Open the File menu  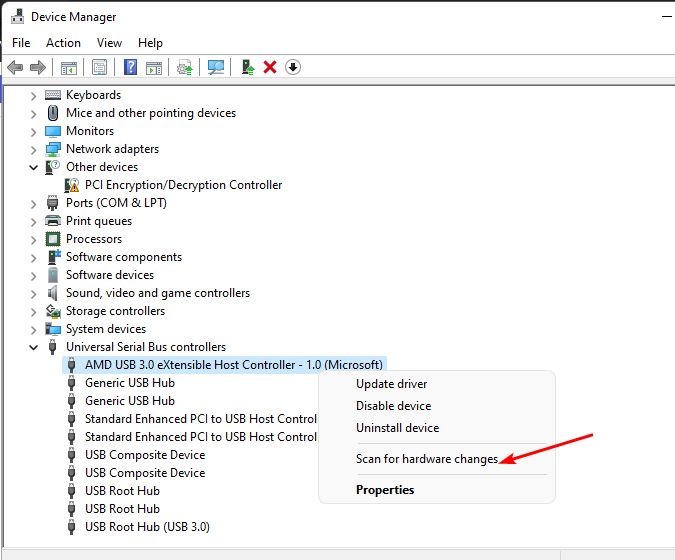coord(21,43)
